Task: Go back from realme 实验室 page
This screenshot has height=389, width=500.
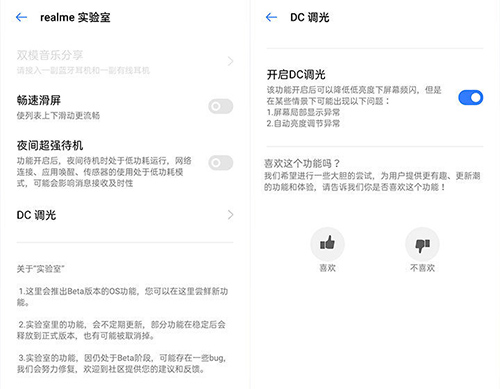Action: pos(22,17)
